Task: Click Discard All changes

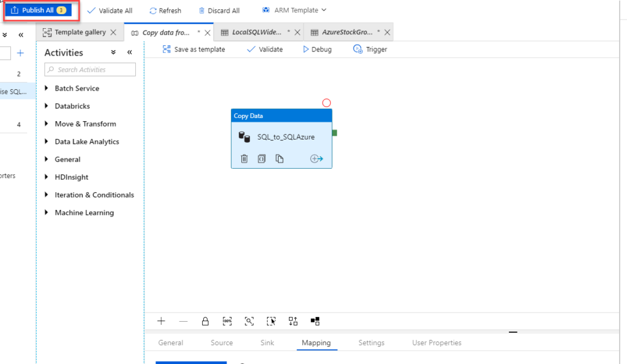Action: tap(219, 11)
